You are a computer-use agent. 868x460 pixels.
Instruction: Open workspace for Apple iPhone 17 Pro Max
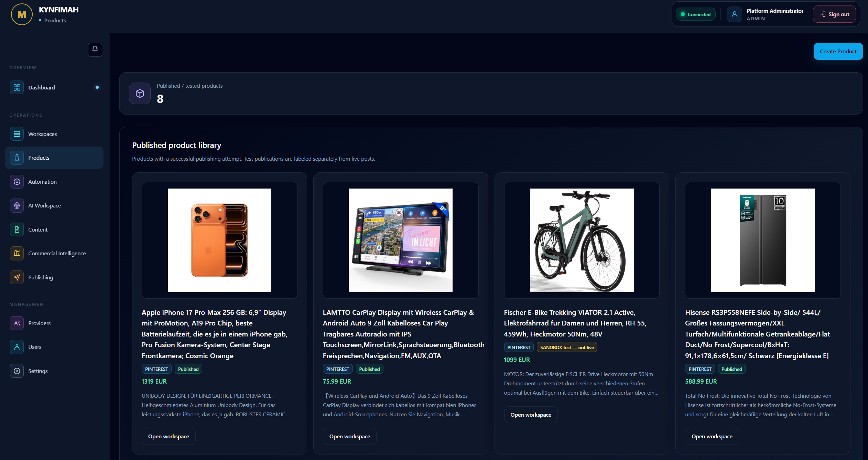(169, 436)
